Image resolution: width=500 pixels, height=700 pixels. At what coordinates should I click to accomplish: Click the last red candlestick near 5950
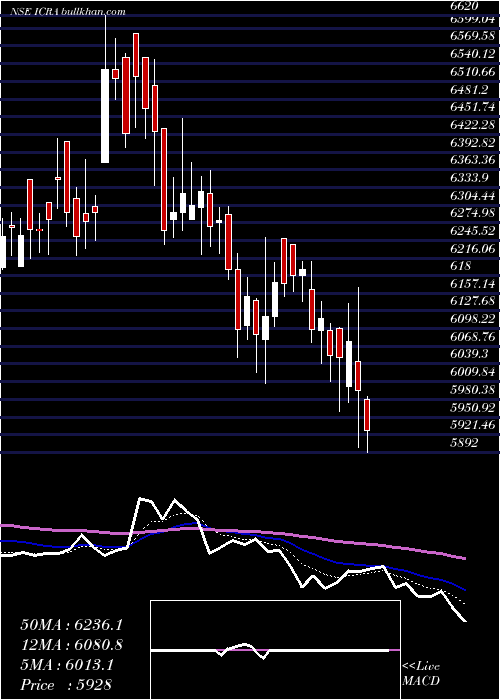click(x=367, y=415)
